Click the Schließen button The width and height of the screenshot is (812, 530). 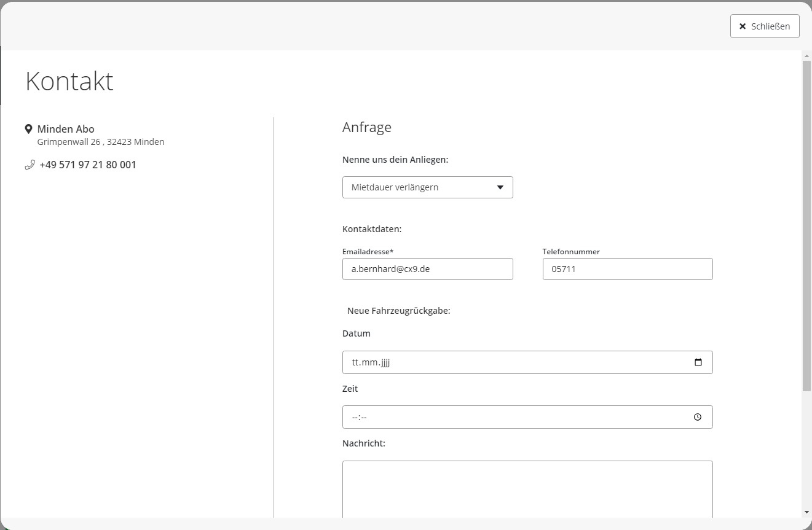tap(764, 26)
